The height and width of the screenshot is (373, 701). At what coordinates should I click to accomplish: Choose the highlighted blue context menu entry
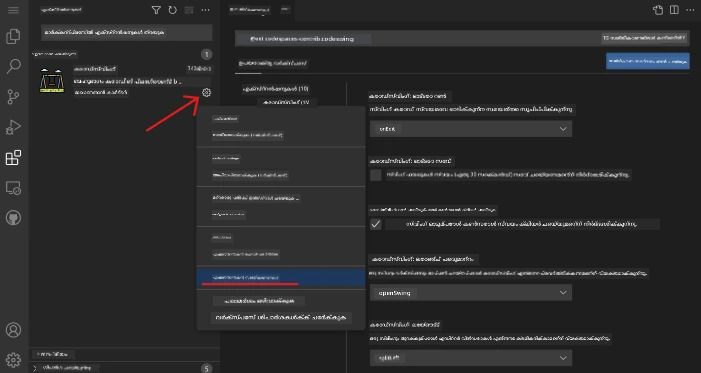(x=281, y=278)
